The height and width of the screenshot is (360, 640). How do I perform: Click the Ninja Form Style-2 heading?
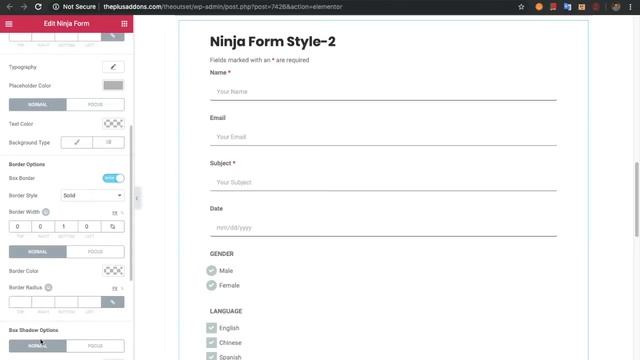coord(273,42)
